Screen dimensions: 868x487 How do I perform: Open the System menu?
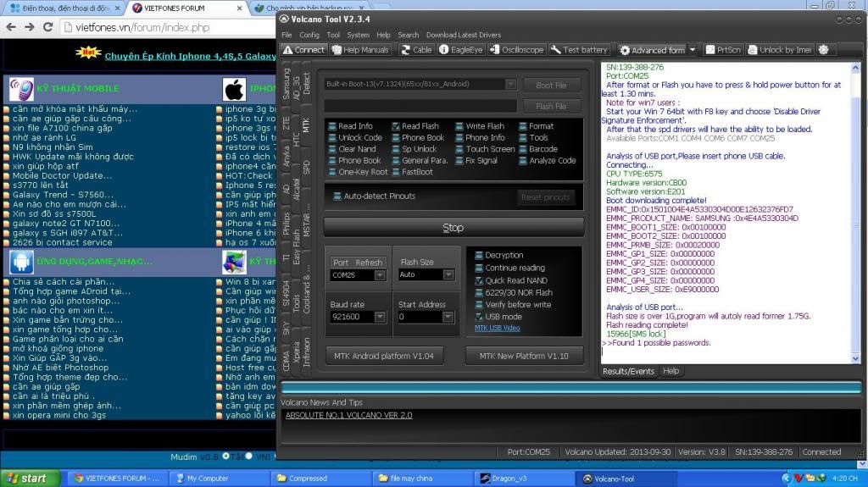point(359,35)
